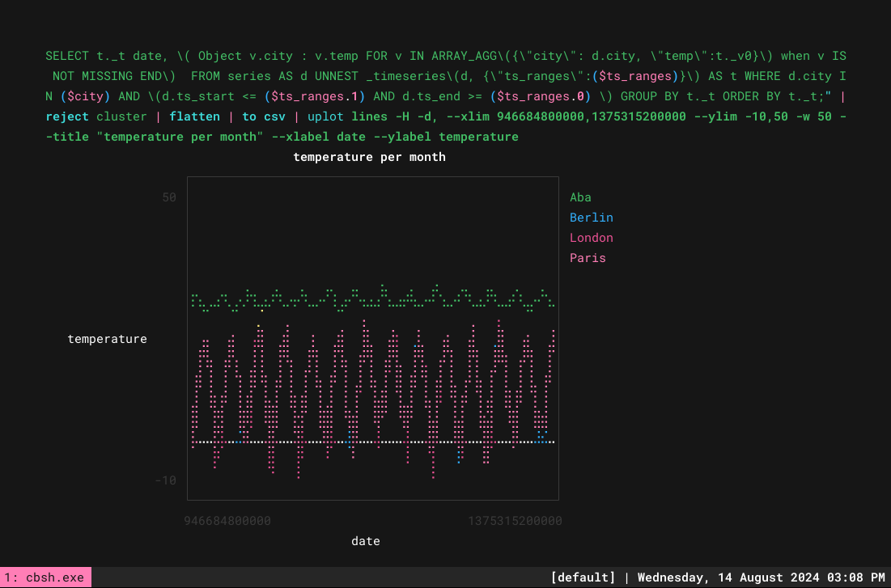Click the 'temperature' y-axis label
Viewport: 891px width, 588px height.
(108, 339)
